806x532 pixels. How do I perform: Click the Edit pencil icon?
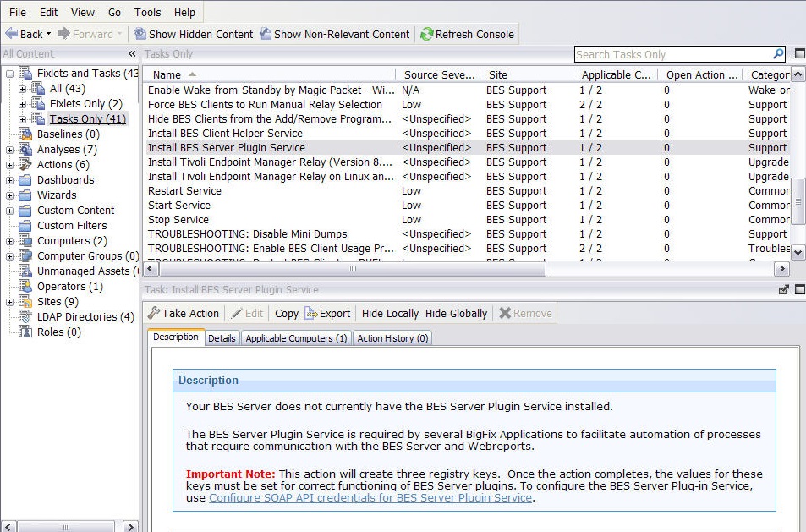pyautogui.click(x=237, y=313)
